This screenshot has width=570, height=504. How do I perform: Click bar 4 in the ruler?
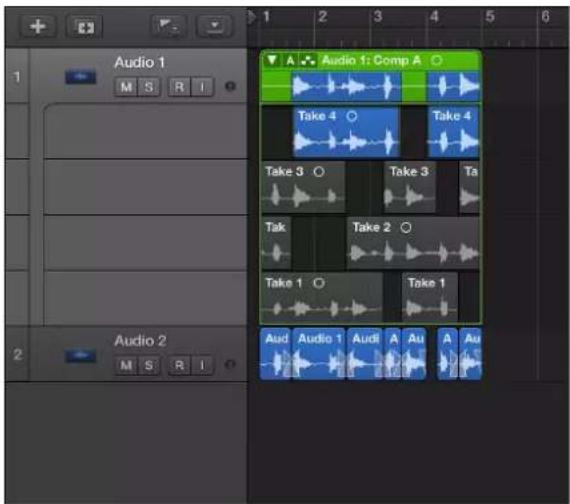coord(434,16)
